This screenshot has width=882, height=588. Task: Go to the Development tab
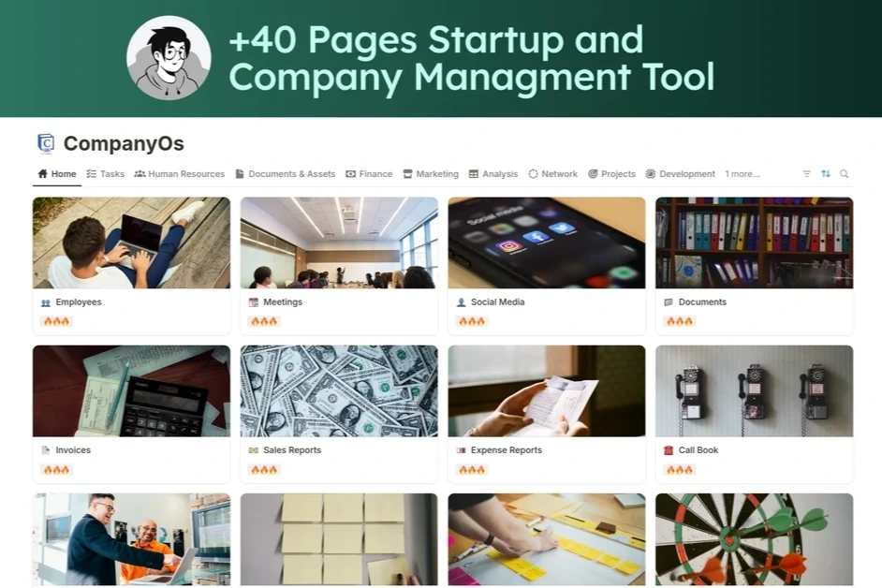point(680,174)
